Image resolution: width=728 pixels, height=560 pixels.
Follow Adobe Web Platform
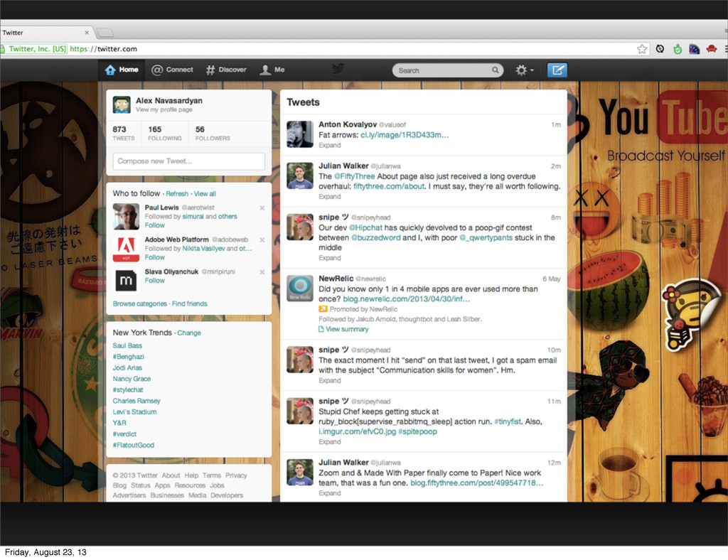154,257
